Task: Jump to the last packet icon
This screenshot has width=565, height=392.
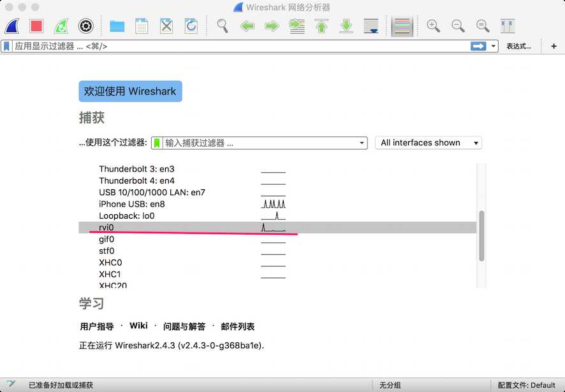Action: pyautogui.click(x=346, y=26)
